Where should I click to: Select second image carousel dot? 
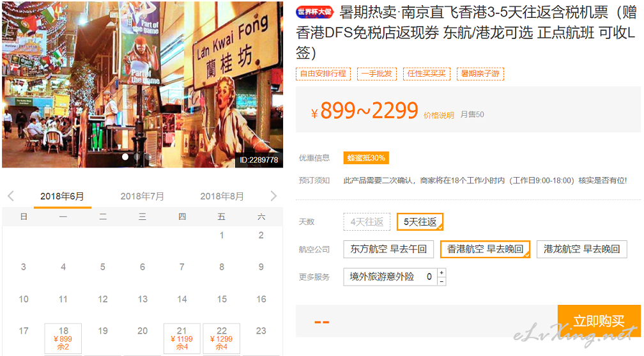137,157
